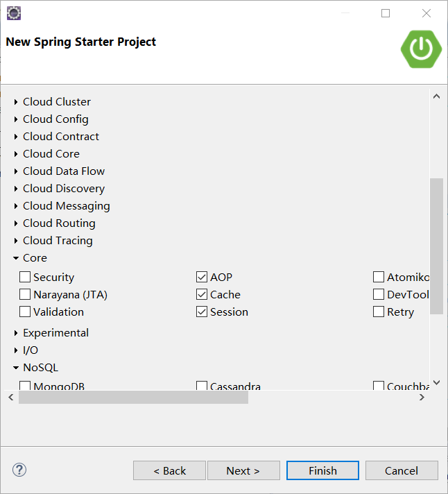The image size is (448, 494).
Task: Click the vertical scrollbar thumb
Action: pyautogui.click(x=436, y=246)
